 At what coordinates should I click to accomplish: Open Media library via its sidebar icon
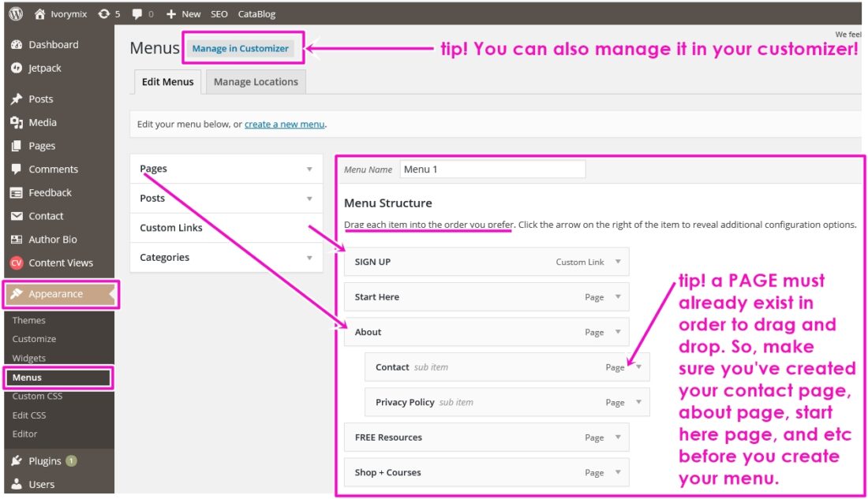pos(17,122)
